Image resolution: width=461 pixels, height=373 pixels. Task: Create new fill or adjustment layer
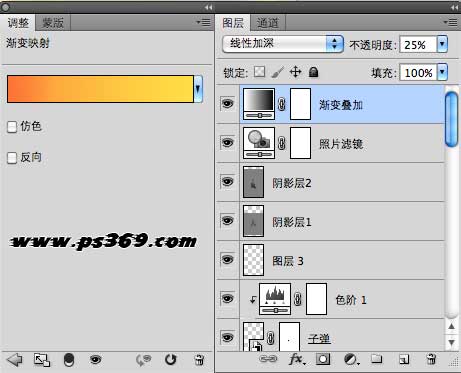351,359
